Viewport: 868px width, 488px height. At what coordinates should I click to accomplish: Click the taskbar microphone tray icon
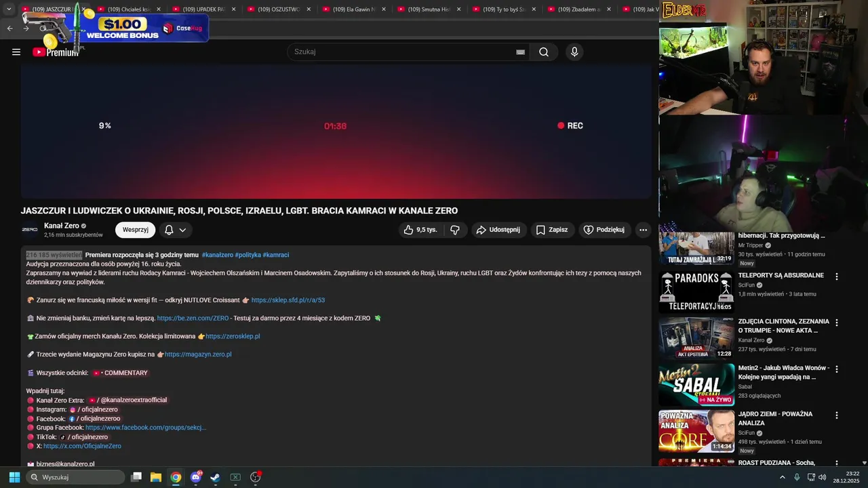click(x=797, y=477)
